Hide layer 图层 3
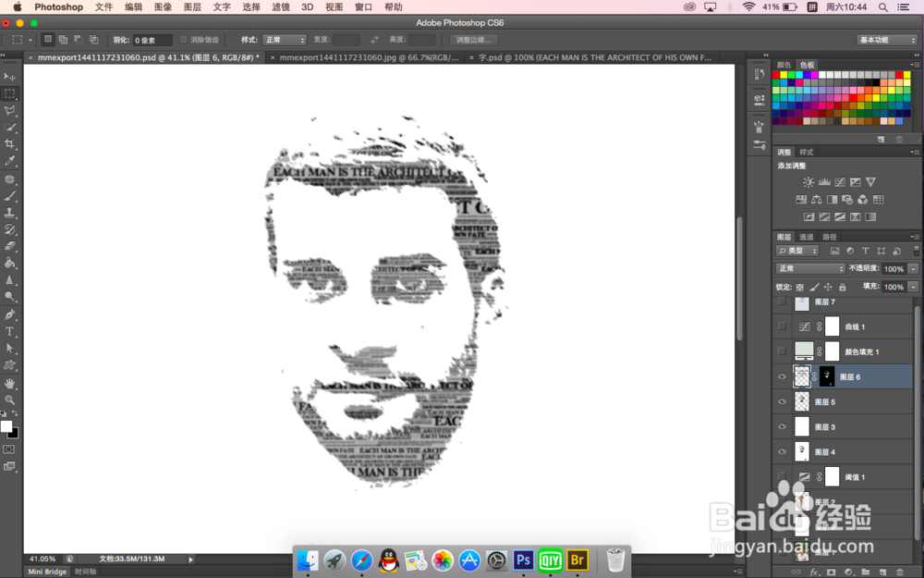The height and width of the screenshot is (578, 924). click(782, 427)
